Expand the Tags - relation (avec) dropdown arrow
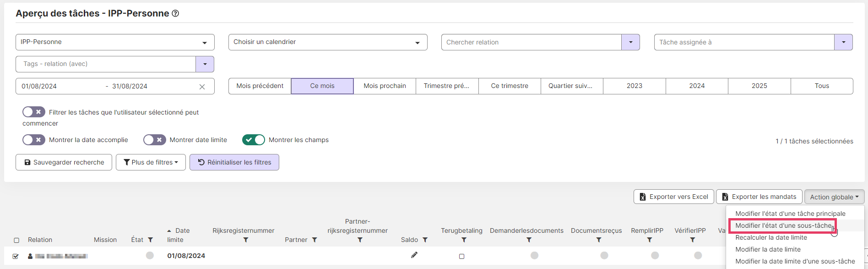Viewport: 868px width, 269px height. [x=205, y=64]
